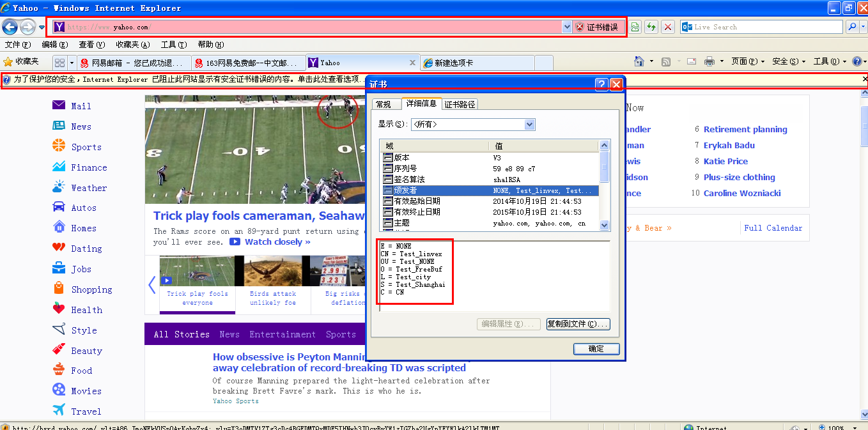Click certificate field list scrollbar down arrow

tap(605, 225)
